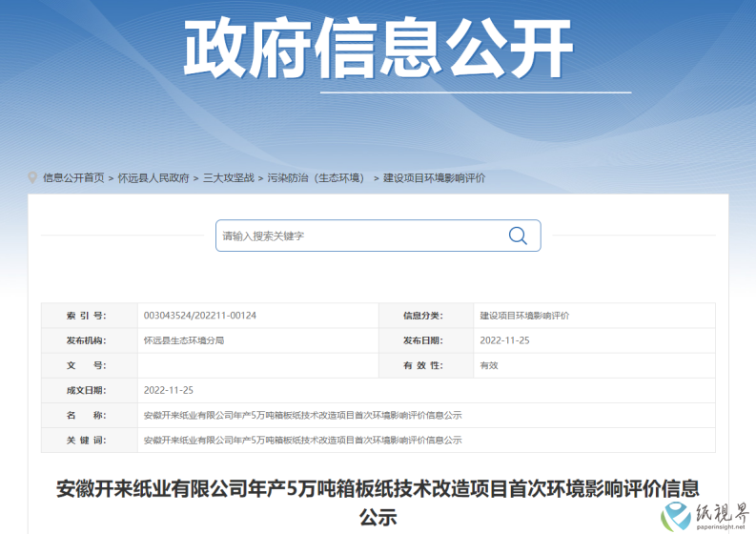The width and height of the screenshot is (756, 534).
Task: Open 信息公开首页 breadcrumb link
Action: pos(73,178)
